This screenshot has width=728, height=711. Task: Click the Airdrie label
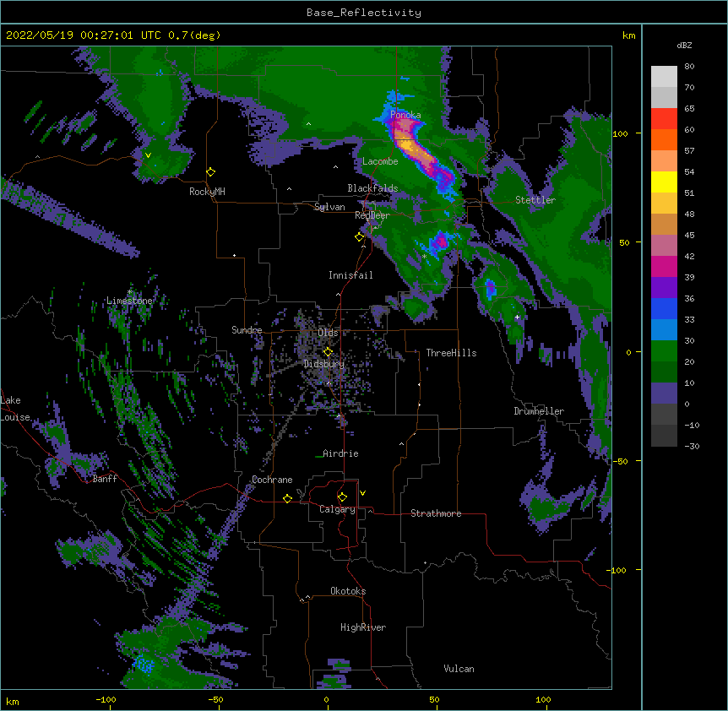341,453
